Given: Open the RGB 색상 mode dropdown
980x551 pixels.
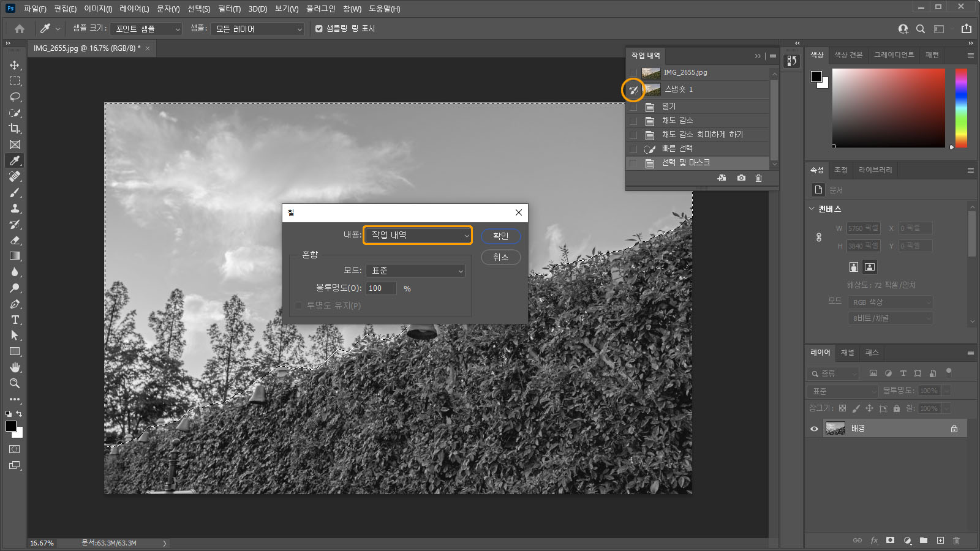Looking at the screenshot, I should (890, 302).
